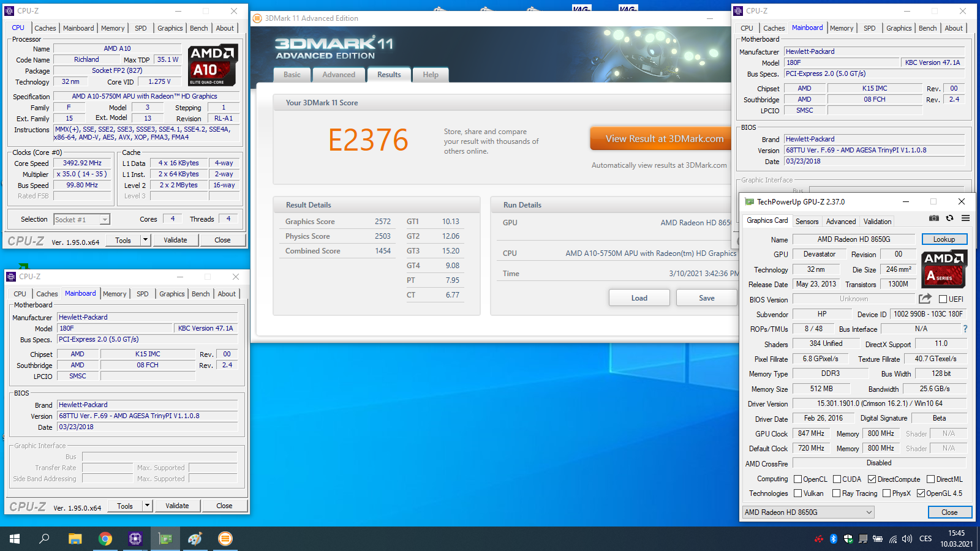
Task: Open Windows Security tray icon
Action: [x=848, y=539]
